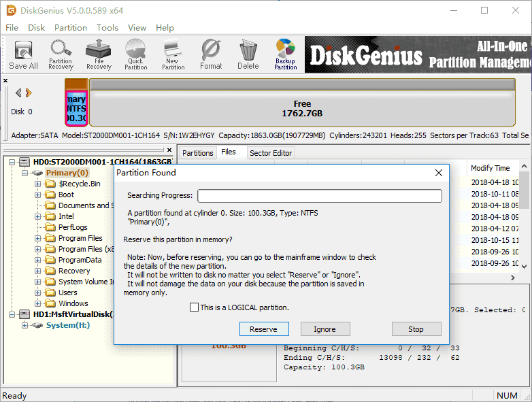
Task: Open the Backup Partition tool
Action: pyautogui.click(x=285, y=55)
